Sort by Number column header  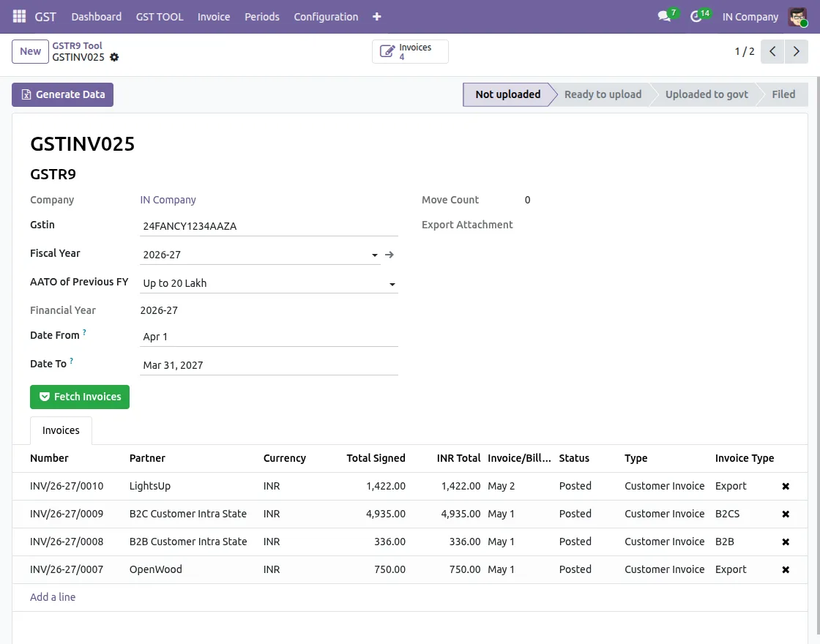(49, 458)
